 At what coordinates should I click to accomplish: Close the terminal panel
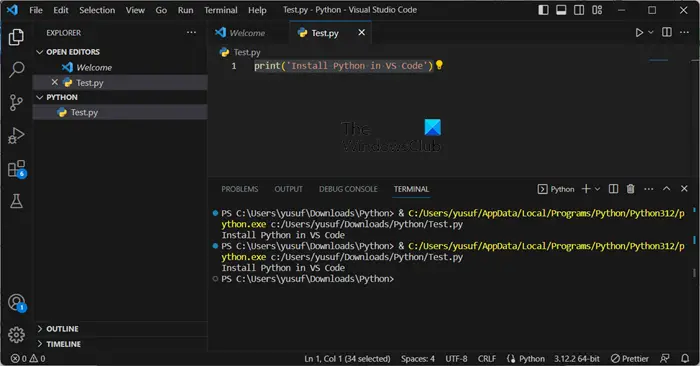[684, 188]
